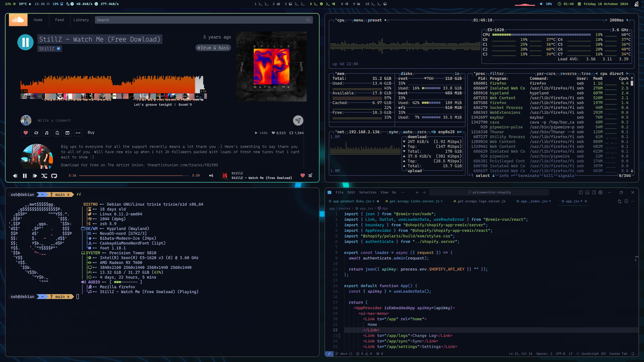Toggle shuffle in the bottom player

click(44, 176)
